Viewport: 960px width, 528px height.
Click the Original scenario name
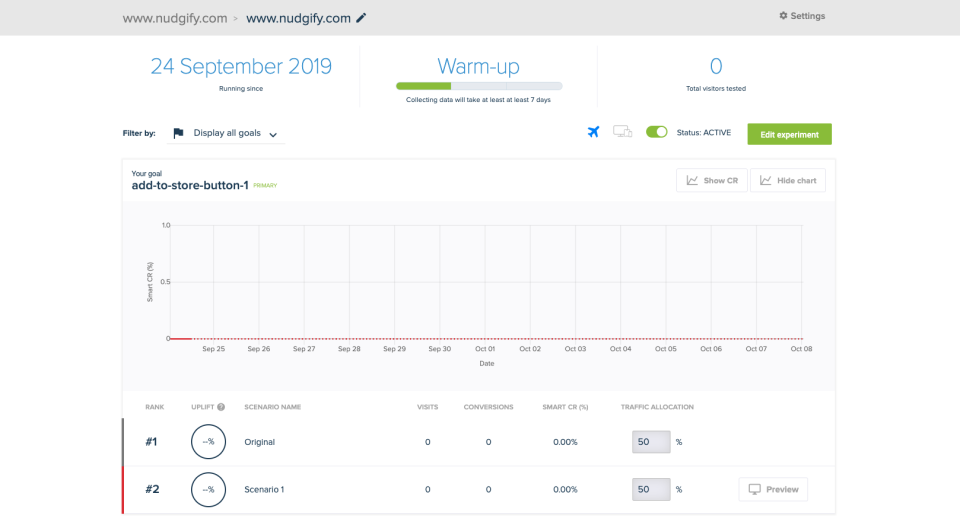pos(260,442)
